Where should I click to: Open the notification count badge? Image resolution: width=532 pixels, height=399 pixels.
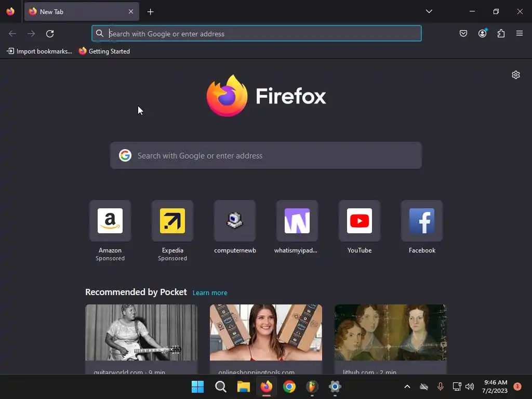[x=517, y=387]
